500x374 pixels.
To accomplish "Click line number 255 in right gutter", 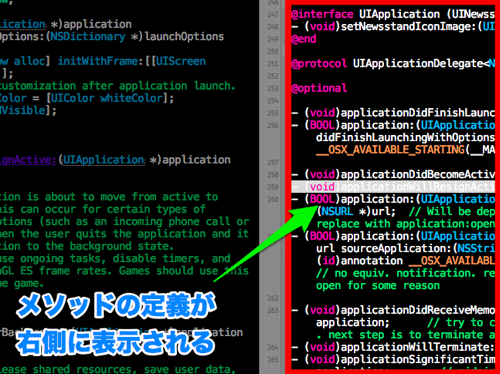I will 273,113.
